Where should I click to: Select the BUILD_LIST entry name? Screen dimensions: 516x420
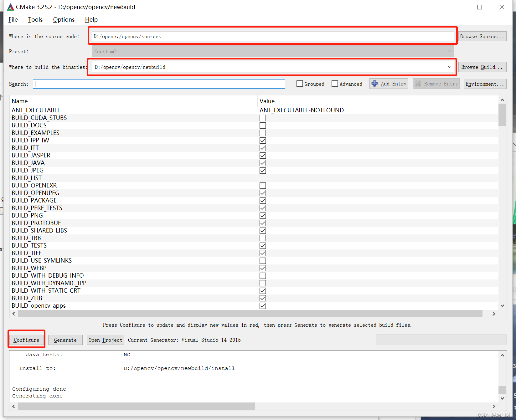pyautogui.click(x=27, y=178)
